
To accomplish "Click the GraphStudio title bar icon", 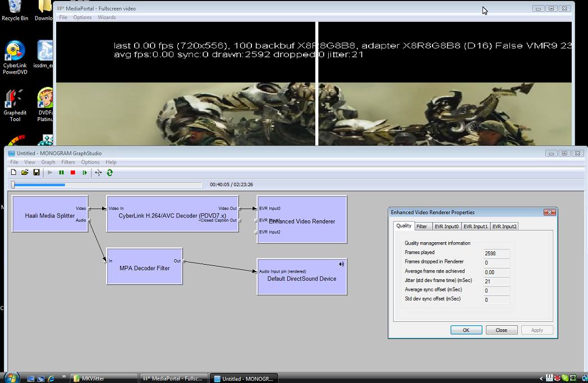I will click(x=12, y=153).
